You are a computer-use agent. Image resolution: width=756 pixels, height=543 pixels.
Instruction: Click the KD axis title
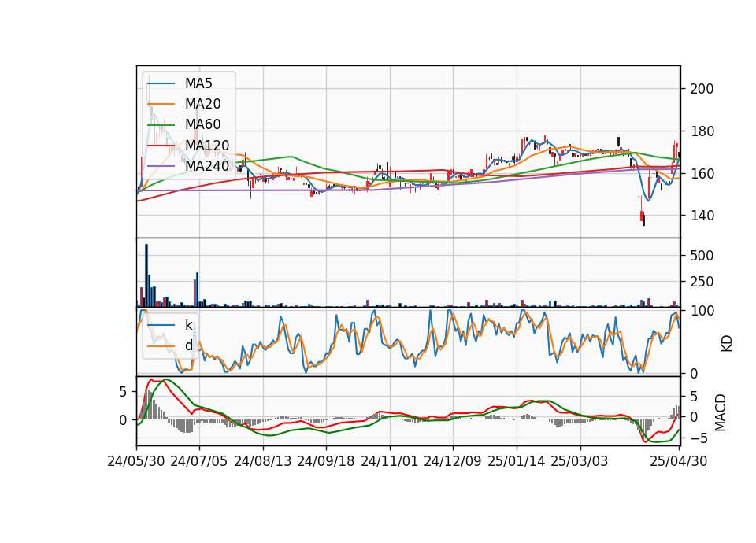727,344
